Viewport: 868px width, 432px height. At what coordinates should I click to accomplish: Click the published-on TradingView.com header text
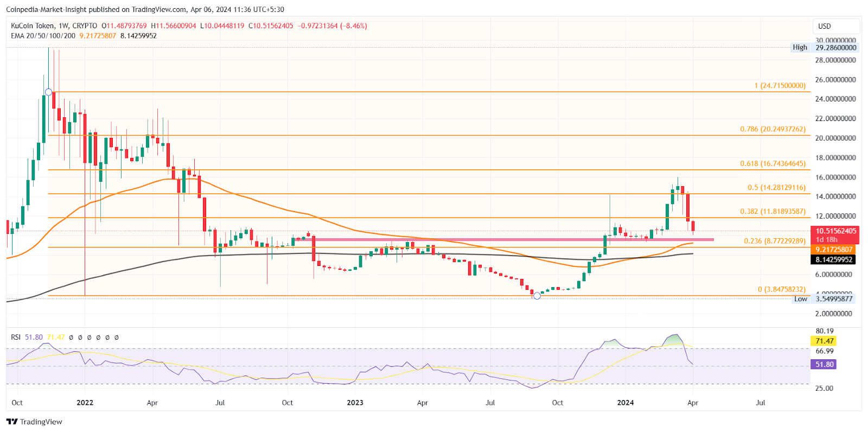(x=145, y=9)
